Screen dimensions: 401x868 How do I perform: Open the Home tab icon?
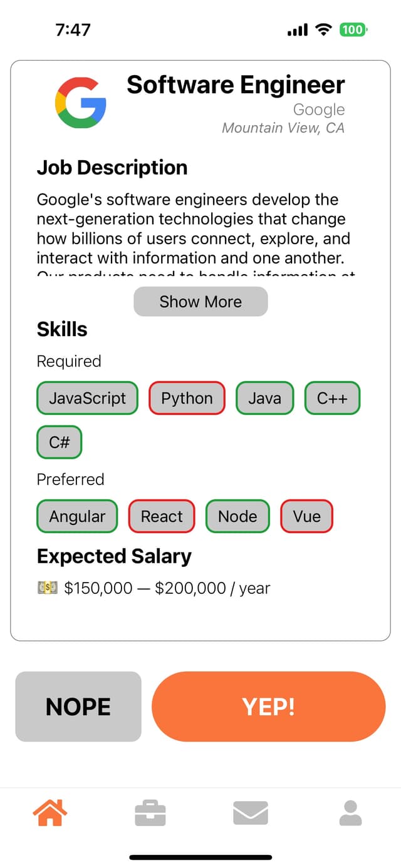click(50, 813)
